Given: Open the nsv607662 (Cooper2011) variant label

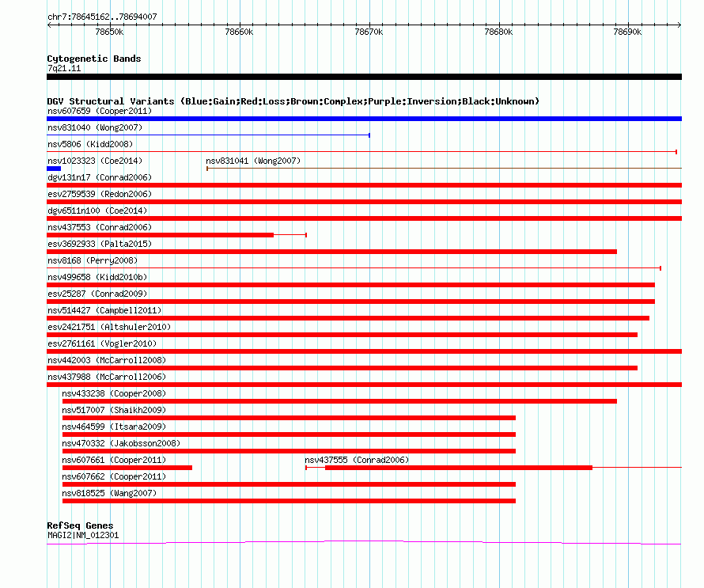Looking at the screenshot, I should tap(114, 476).
